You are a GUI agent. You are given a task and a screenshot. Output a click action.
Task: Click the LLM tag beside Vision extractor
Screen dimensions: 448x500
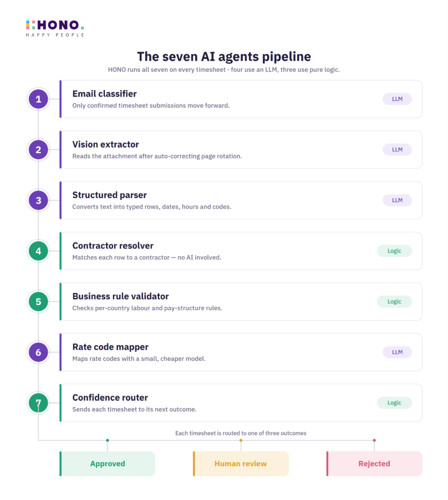(x=397, y=150)
